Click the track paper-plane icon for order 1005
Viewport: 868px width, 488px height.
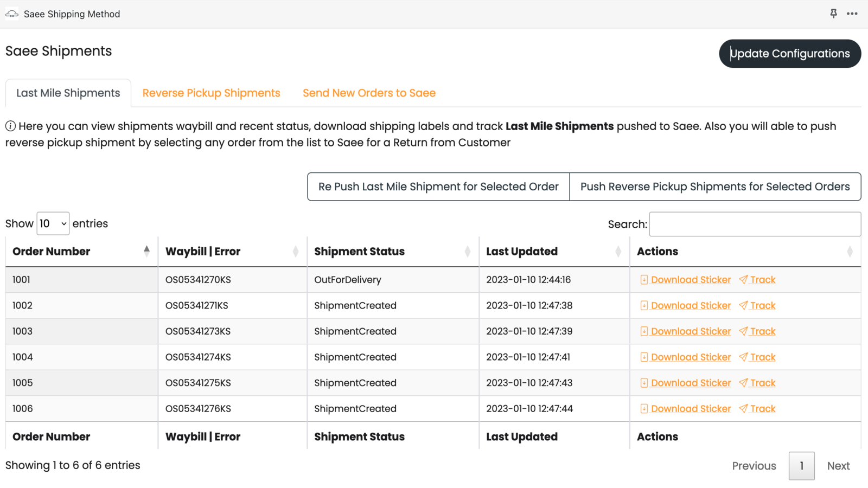click(743, 383)
